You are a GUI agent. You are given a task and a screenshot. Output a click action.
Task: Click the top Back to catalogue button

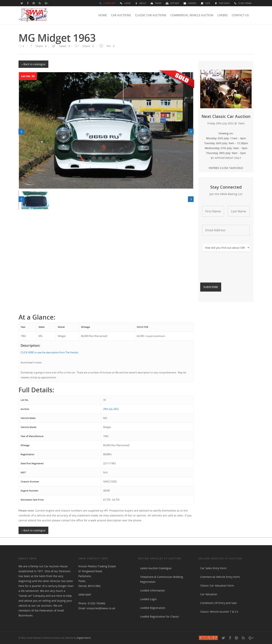(x=33, y=64)
